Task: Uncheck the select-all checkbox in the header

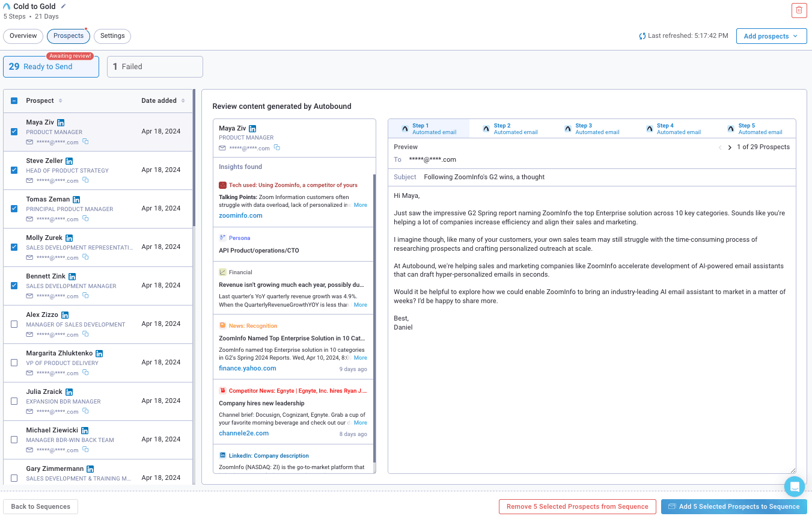Action: coord(13,100)
